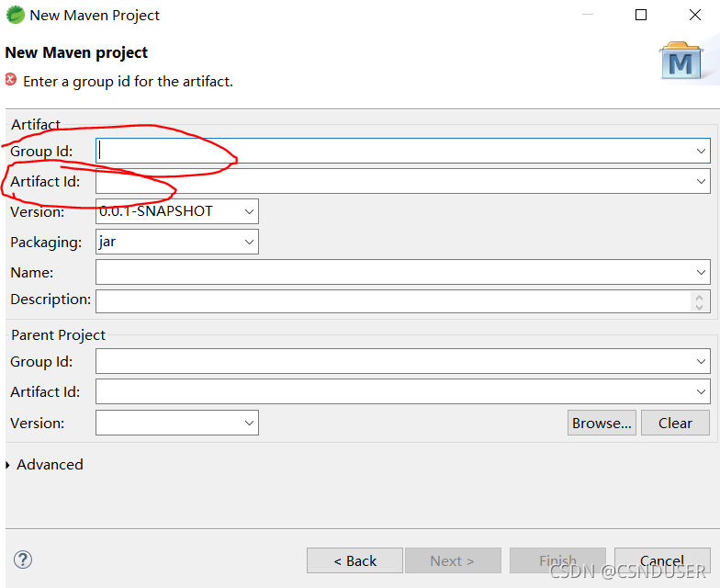Focus the Artifact Group Id text field

pos(402,151)
